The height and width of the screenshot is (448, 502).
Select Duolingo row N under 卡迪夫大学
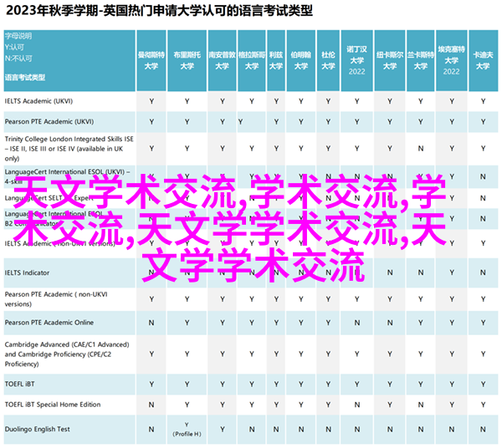point(483,429)
